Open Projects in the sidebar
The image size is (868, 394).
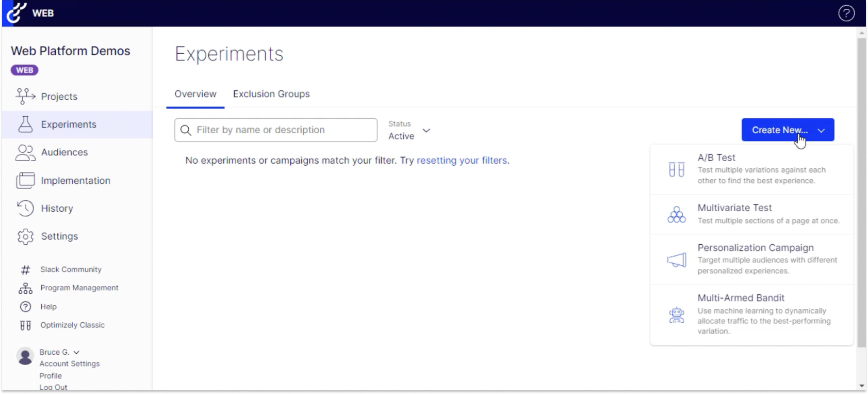(x=77, y=97)
